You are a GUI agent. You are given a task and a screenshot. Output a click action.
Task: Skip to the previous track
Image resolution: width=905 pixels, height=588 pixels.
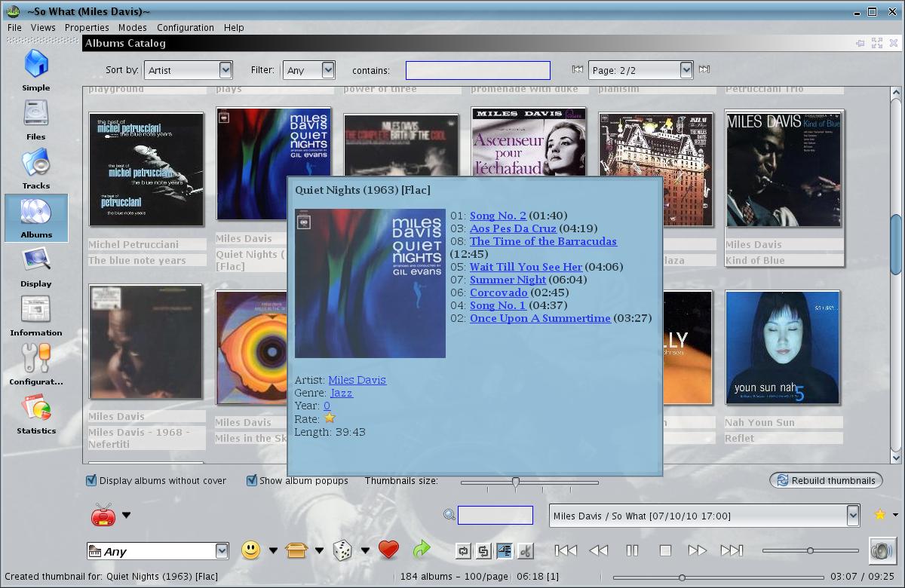point(566,550)
